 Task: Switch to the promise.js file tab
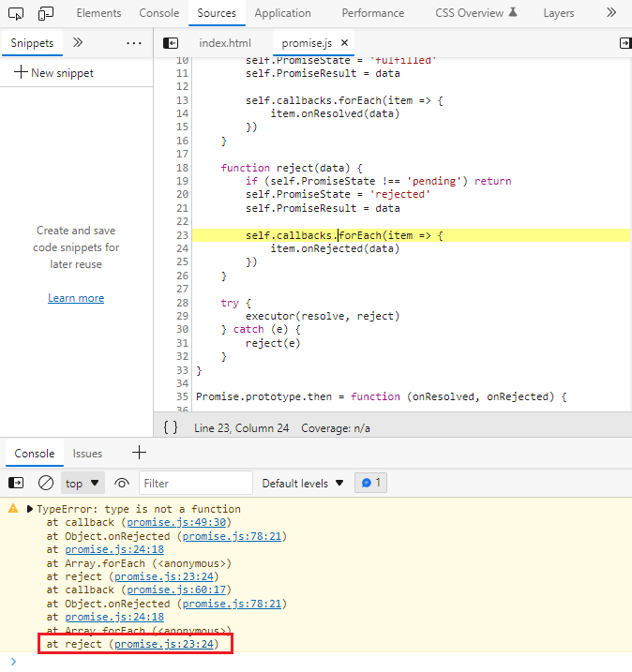pos(307,43)
